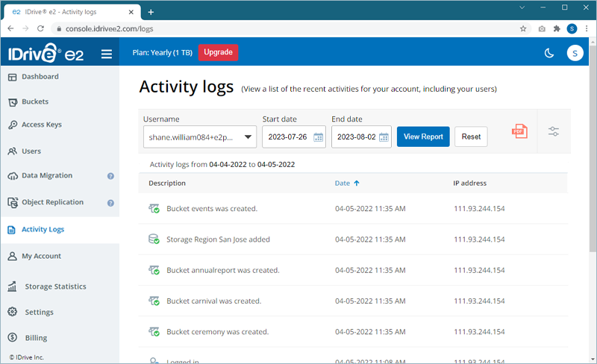This screenshot has height=364, width=597.
Task: Open Storage Statistics section
Action: [x=55, y=286]
